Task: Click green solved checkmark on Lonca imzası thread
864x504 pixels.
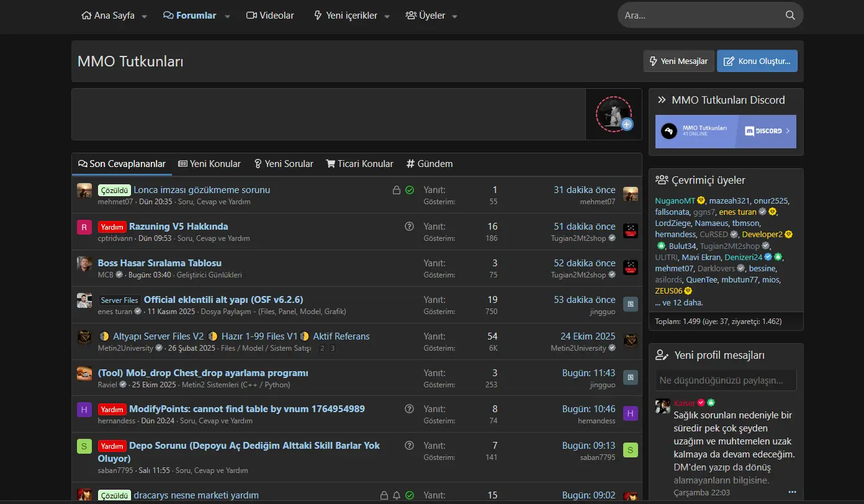Action: 410,190
